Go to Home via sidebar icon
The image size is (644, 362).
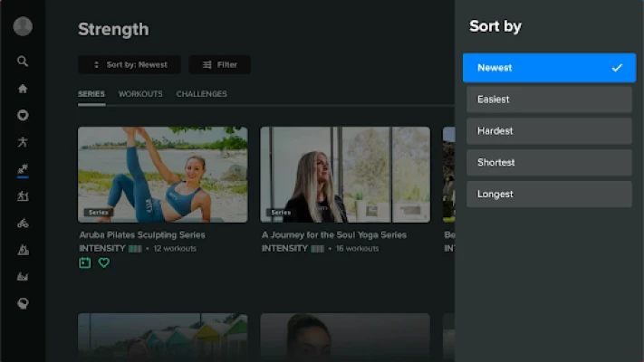click(x=23, y=89)
